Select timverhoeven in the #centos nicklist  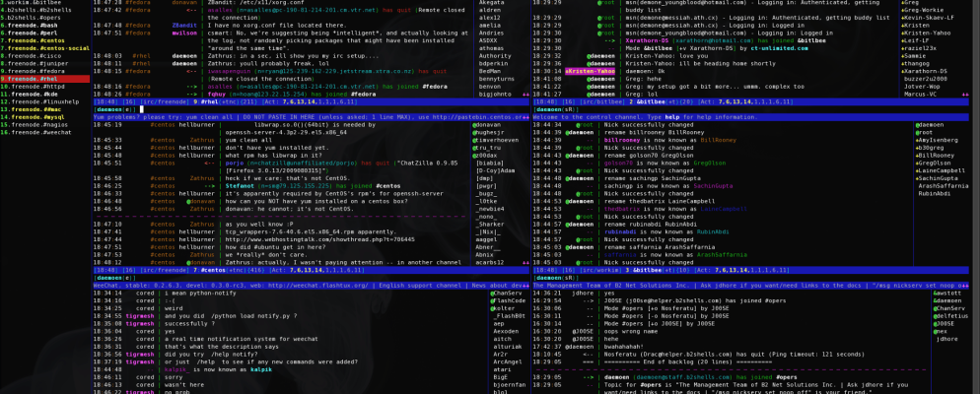coord(498,140)
